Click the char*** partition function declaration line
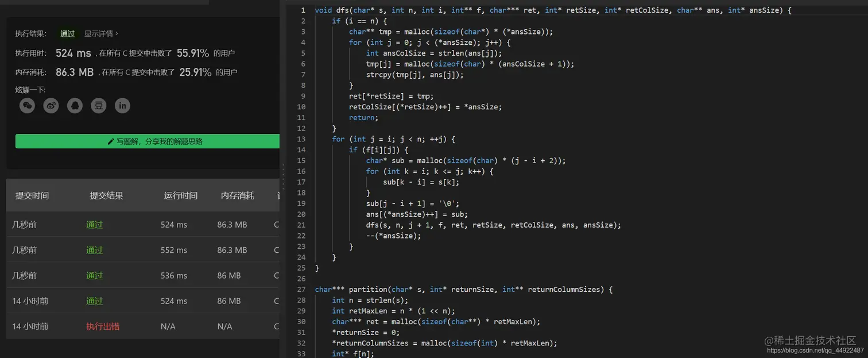The width and height of the screenshot is (868, 358). [464, 289]
